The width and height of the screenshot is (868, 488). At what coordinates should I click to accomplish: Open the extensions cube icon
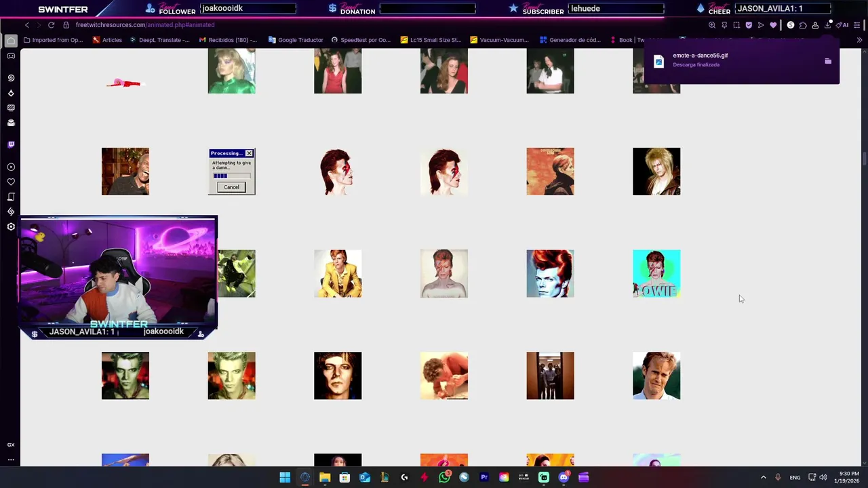(803, 25)
